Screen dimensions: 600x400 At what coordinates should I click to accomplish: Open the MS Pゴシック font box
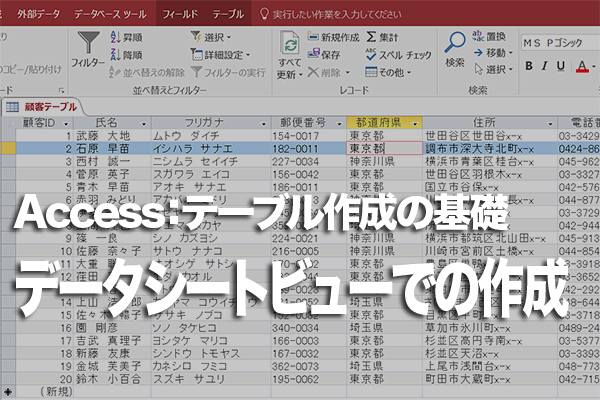click(x=559, y=42)
